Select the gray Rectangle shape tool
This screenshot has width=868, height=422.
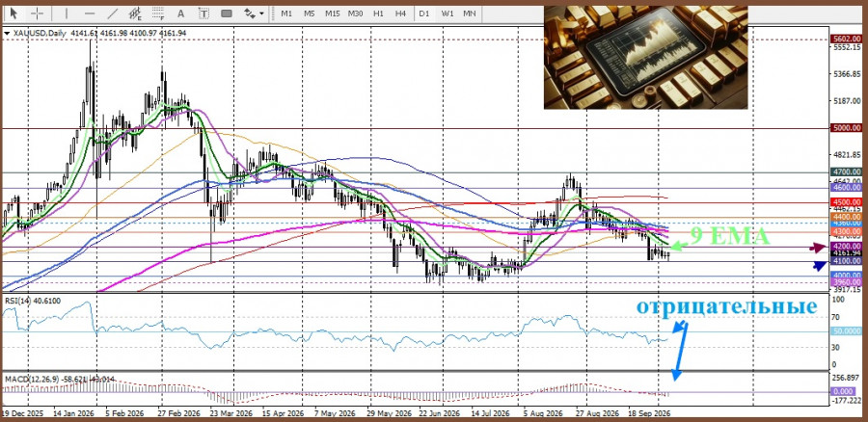point(227,13)
